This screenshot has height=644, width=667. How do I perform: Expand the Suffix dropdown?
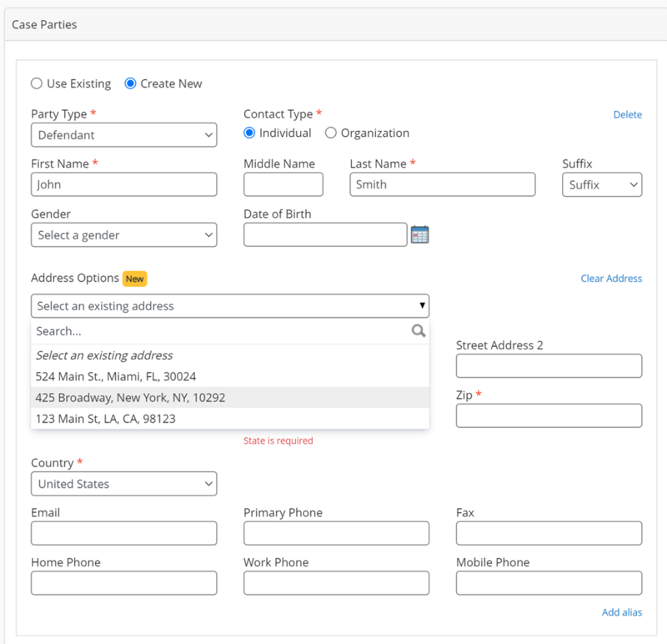(x=602, y=184)
